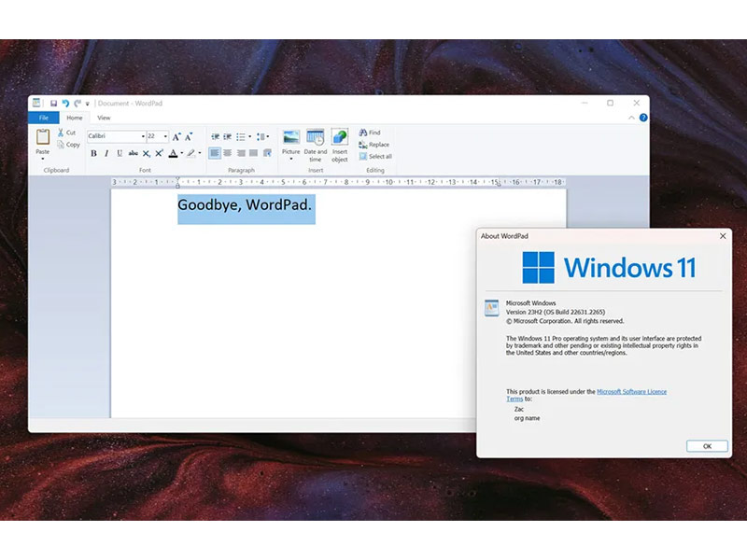Viewport: 747px width, 560px height.
Task: Align text to the right
Action: [x=241, y=153]
